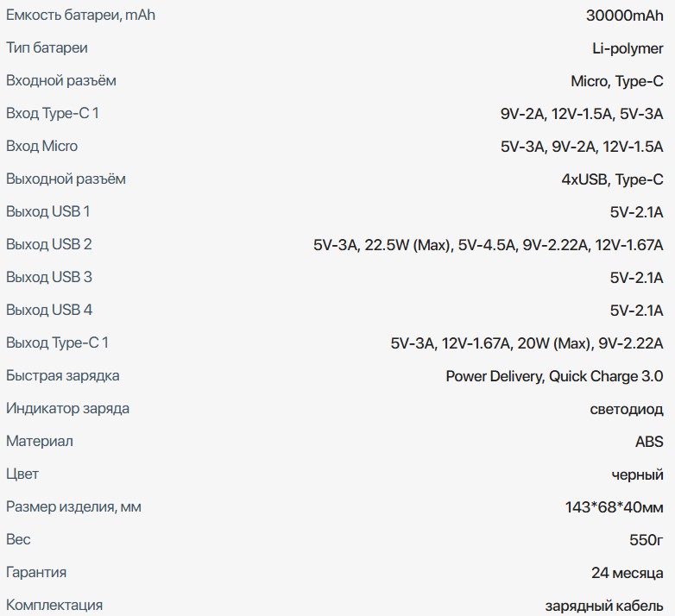
Task: Click the 'зарядный кабель' package contents value
Action: [x=604, y=606]
